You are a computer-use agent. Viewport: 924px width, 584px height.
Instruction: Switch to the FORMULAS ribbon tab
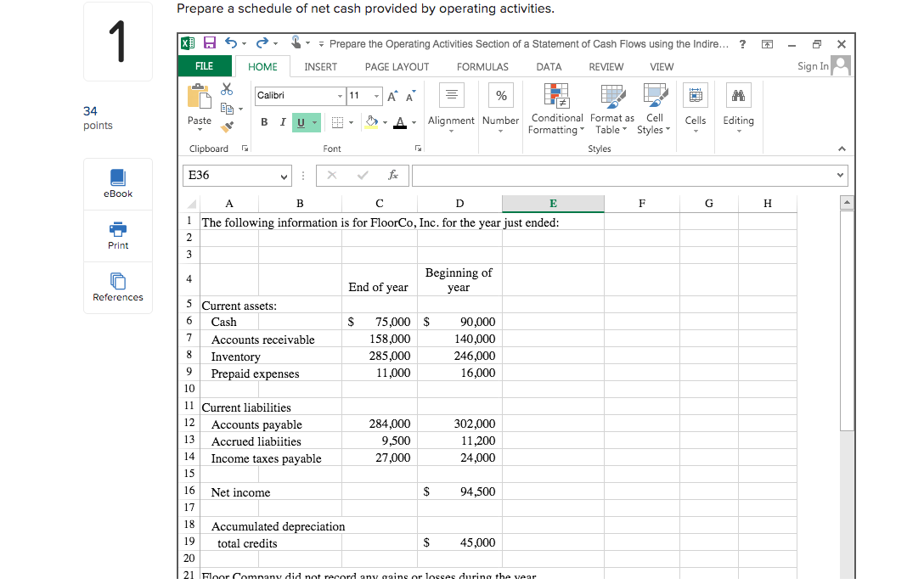pyautogui.click(x=482, y=66)
